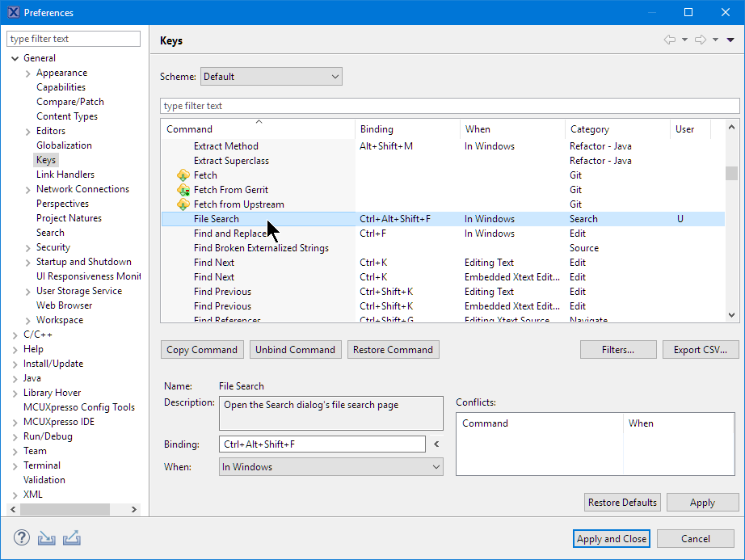Expand the Editors tree node
The height and width of the screenshot is (560, 745).
tap(27, 132)
